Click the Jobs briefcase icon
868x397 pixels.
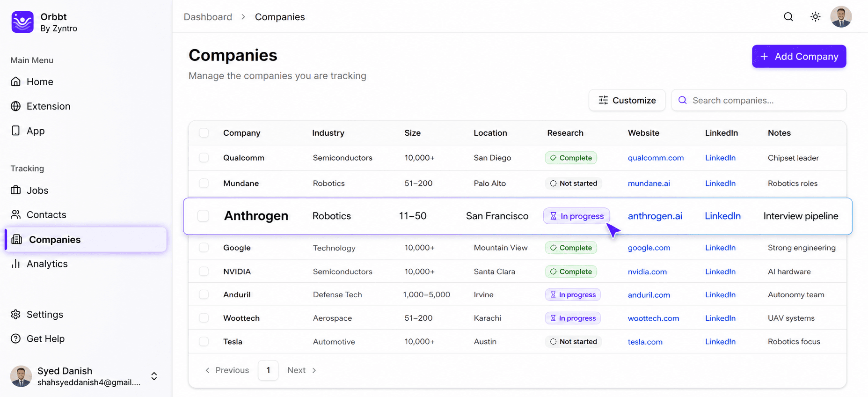pos(16,190)
